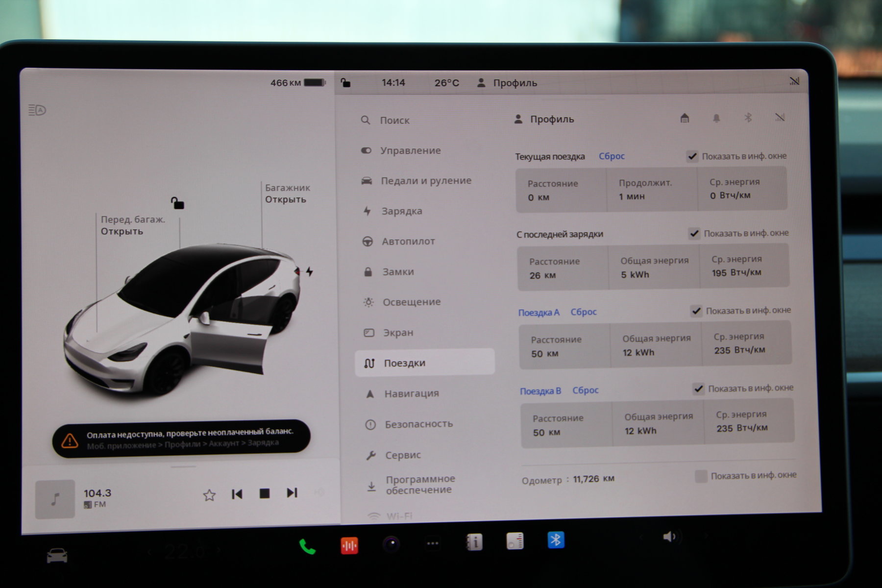This screenshot has width=882, height=588.
Task: Tap the HomeLink garage icon
Action: (x=685, y=118)
